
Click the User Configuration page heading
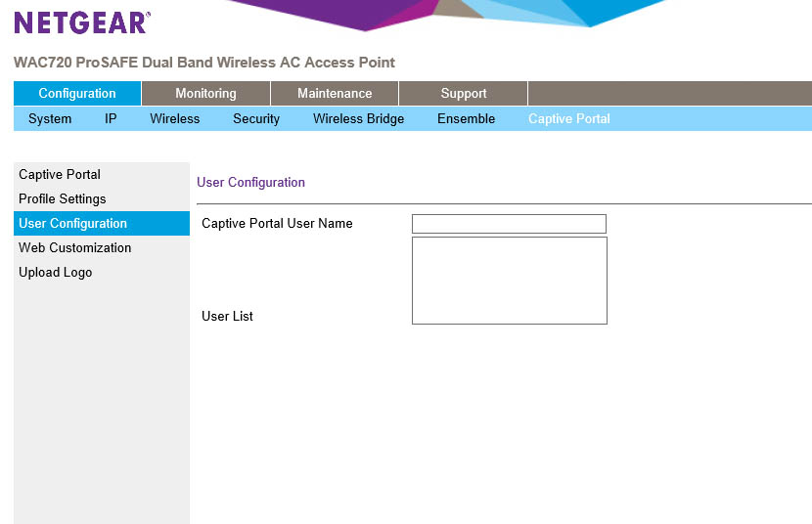coord(250,182)
